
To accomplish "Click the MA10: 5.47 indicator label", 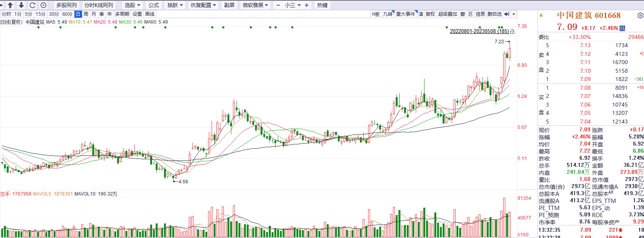I will tap(80, 22).
